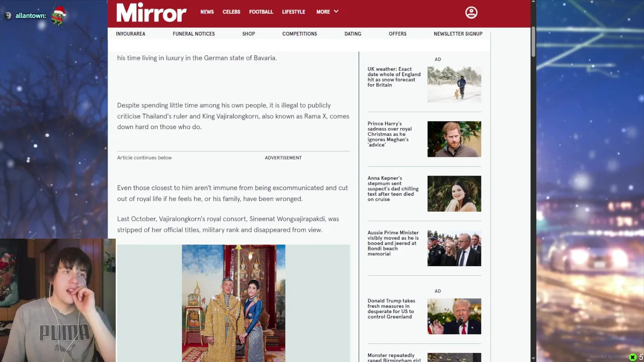Expand the MORE menu chevron
Screen dimensions: 644x362
[336, 12]
